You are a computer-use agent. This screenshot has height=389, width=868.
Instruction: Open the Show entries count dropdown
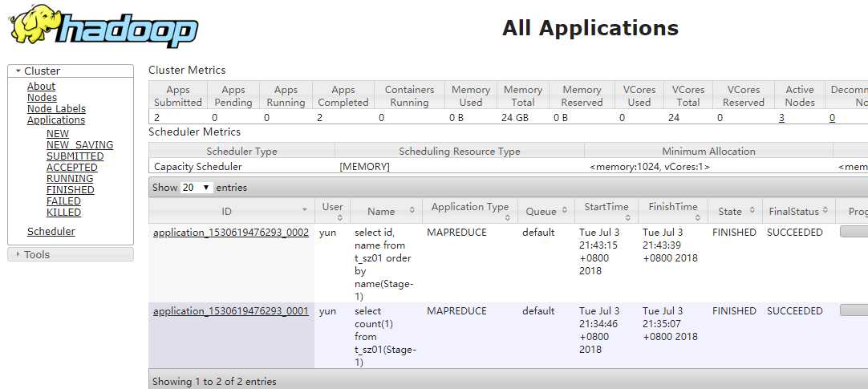(x=197, y=188)
